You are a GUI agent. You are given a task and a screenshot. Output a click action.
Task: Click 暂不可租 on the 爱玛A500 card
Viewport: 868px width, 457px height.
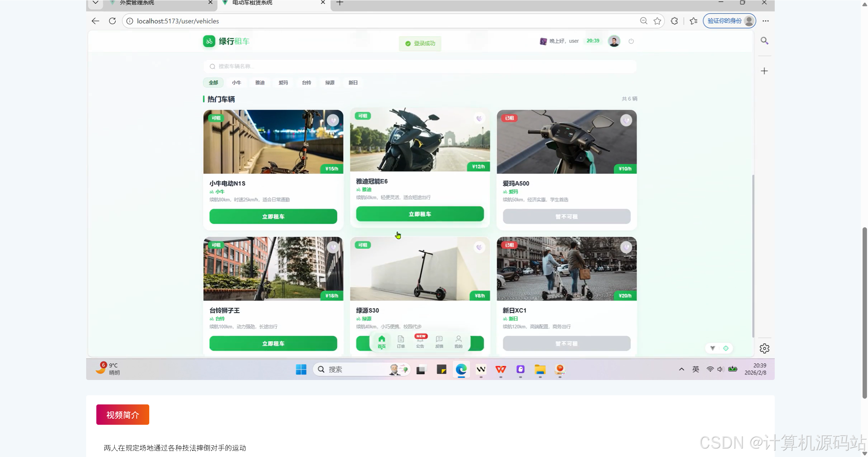566,216
